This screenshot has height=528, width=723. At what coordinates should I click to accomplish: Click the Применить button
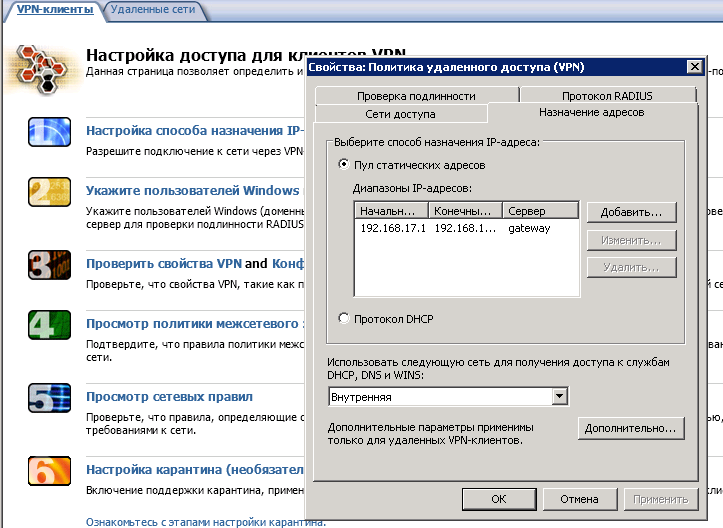click(x=661, y=499)
